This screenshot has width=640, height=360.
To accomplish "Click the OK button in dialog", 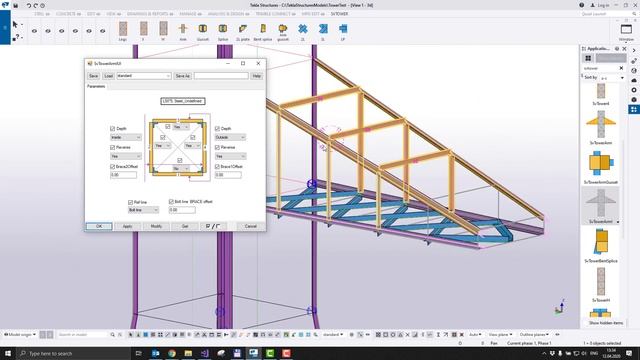I will click(x=99, y=226).
